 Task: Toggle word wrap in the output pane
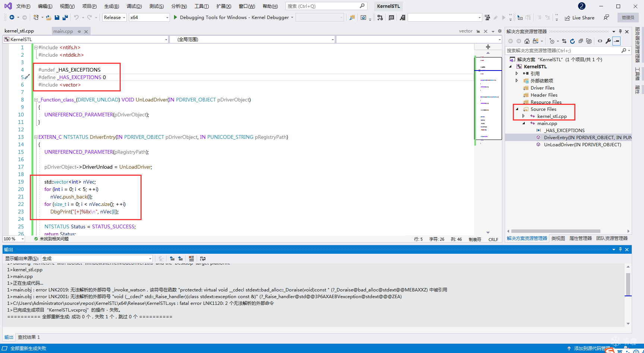(203, 258)
